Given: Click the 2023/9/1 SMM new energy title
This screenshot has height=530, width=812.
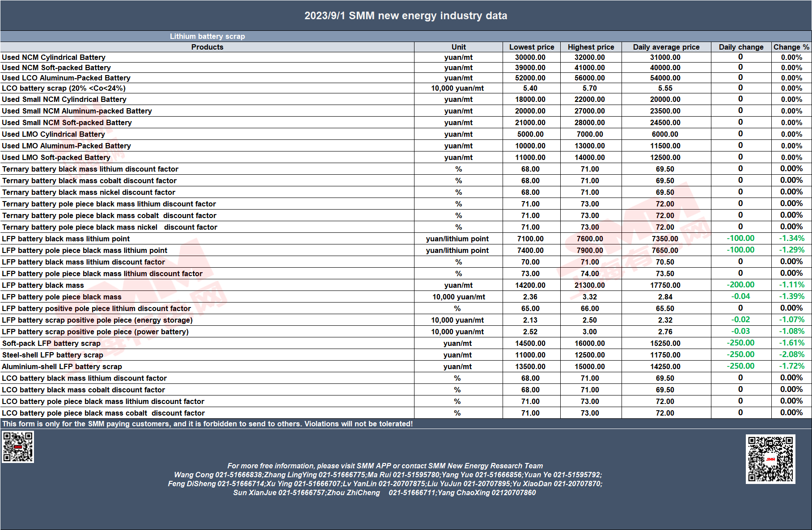Looking at the screenshot, I should pos(406,16).
